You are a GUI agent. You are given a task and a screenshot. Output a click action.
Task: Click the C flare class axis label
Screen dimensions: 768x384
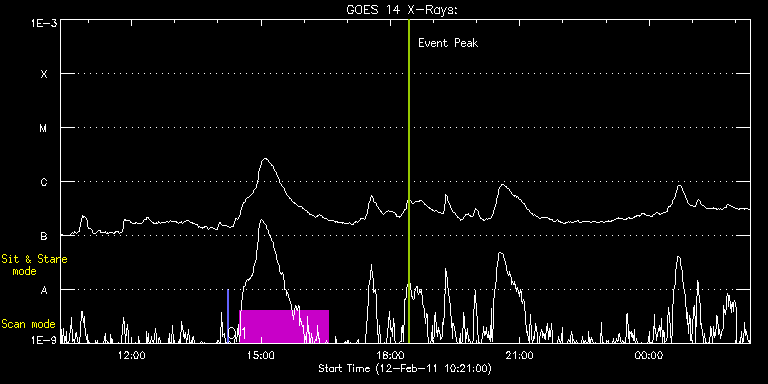(44, 182)
